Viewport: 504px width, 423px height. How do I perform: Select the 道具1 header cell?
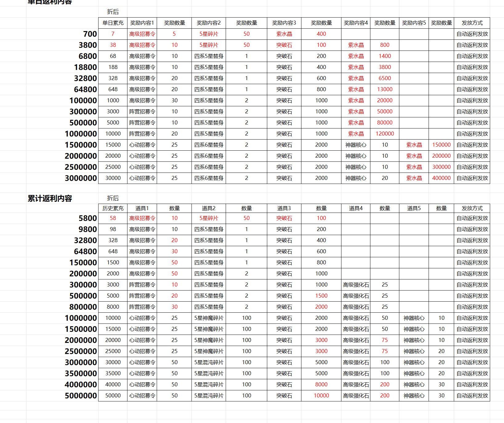(142, 208)
